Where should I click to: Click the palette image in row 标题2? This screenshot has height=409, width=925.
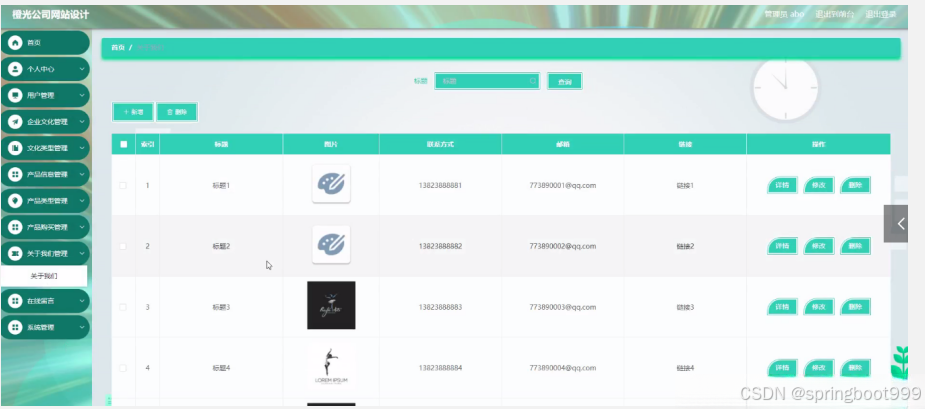(331, 244)
